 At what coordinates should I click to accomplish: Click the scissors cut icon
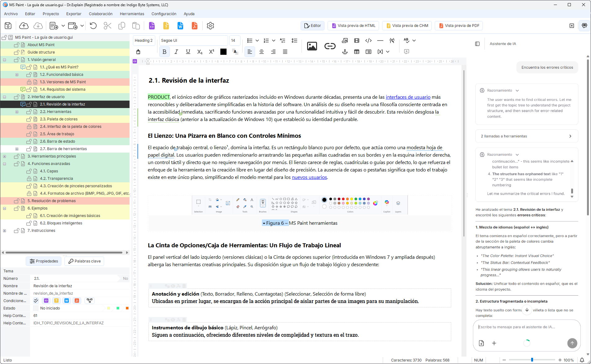108,26
